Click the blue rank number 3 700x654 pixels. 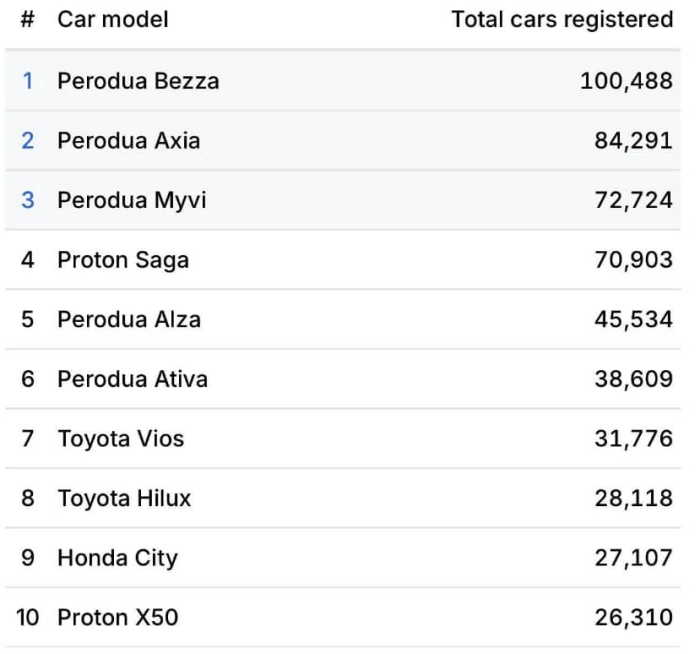[x=28, y=200]
